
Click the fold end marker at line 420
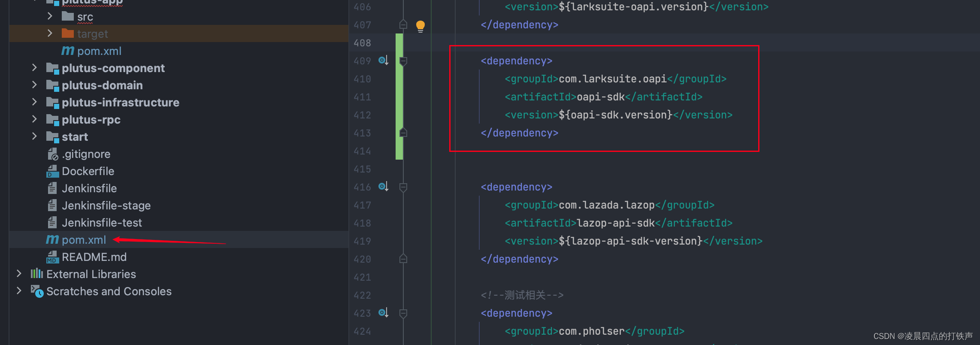click(403, 258)
